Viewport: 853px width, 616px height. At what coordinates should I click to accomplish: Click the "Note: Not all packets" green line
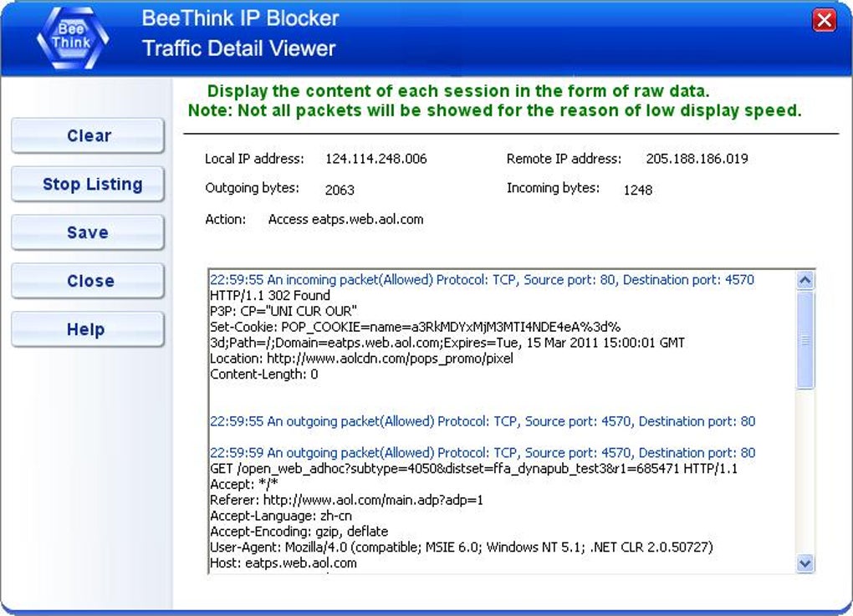495,110
